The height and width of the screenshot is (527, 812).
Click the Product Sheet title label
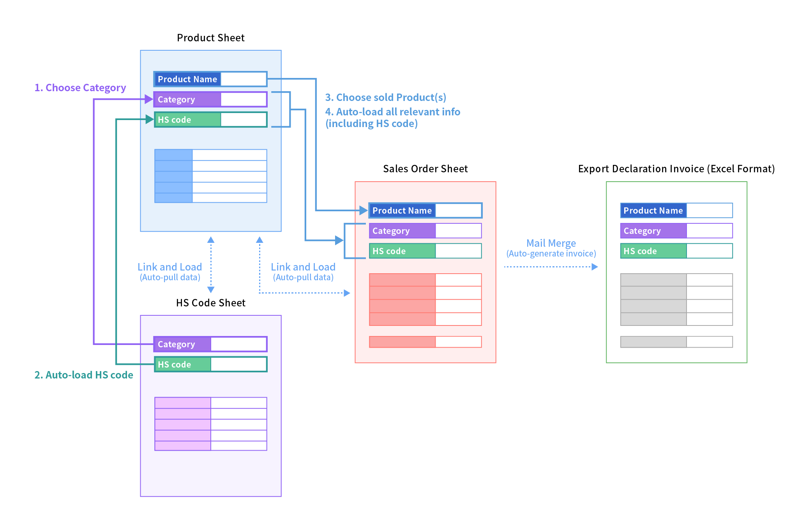tap(210, 38)
